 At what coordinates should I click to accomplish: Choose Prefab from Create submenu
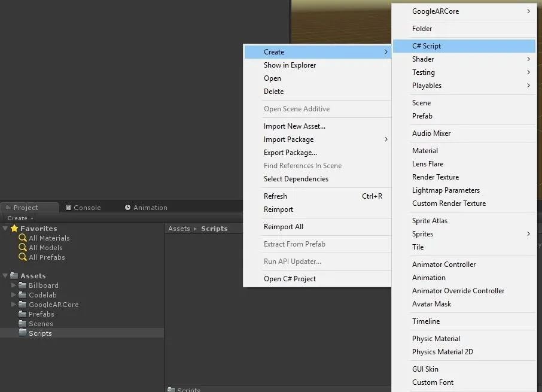click(464, 116)
